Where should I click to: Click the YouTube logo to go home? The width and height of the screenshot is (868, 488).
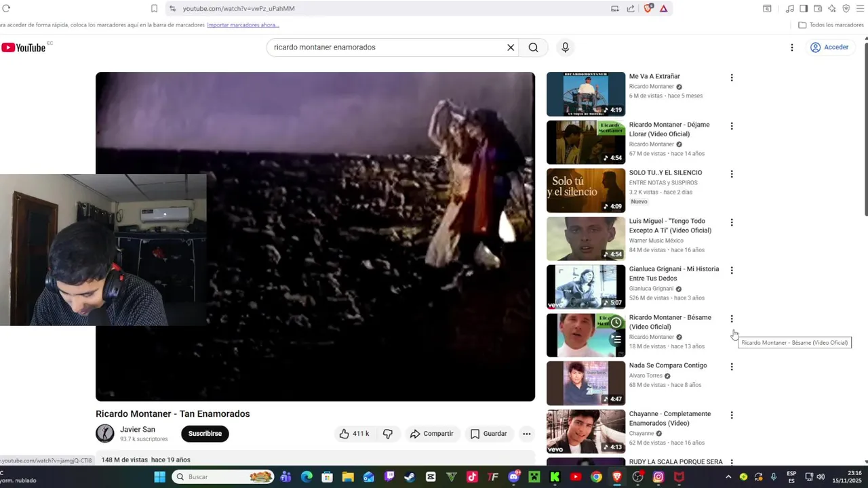[x=23, y=47]
